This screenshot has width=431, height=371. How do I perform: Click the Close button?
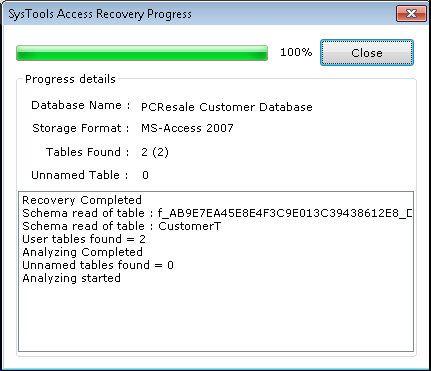pos(367,53)
